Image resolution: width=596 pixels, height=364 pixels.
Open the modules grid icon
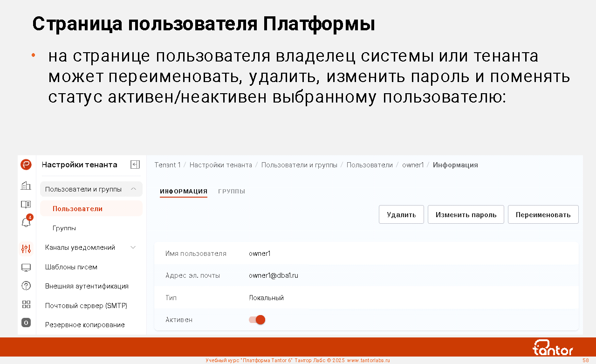click(x=26, y=304)
